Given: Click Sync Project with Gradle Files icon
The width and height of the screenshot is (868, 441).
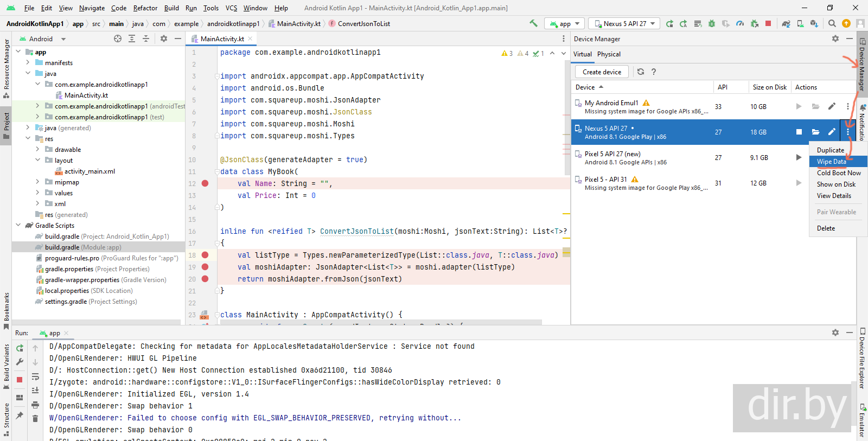Looking at the screenshot, I should pyautogui.click(x=786, y=23).
